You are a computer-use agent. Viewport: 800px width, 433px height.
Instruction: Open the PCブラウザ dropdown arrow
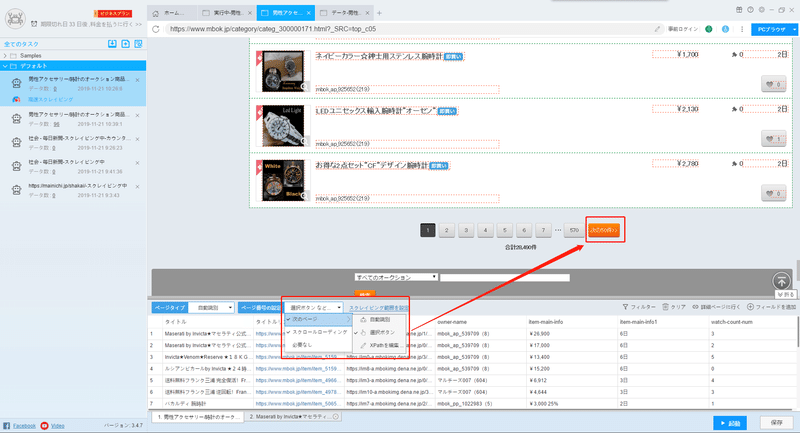pos(794,30)
